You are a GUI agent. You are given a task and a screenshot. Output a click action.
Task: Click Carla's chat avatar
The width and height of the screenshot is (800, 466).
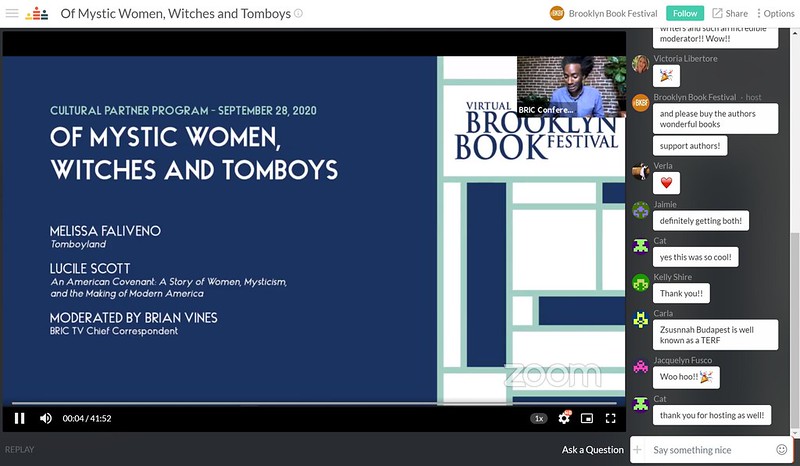pyautogui.click(x=640, y=319)
